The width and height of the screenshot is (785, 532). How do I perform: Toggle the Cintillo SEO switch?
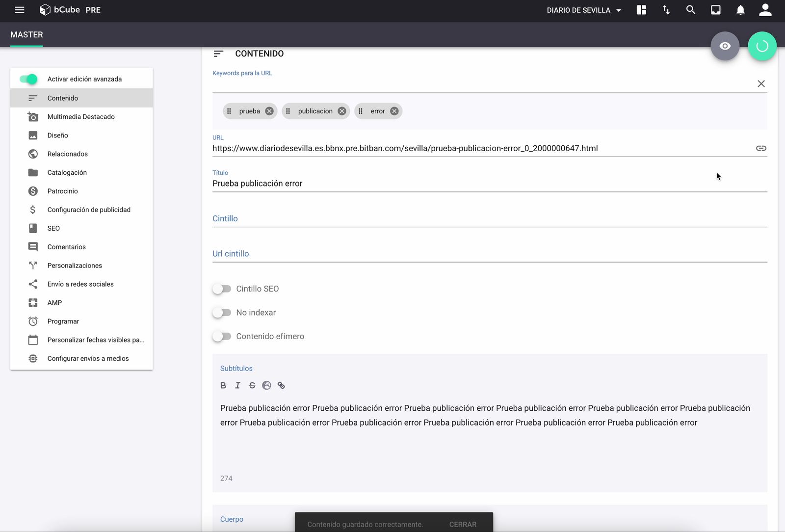tap(222, 289)
